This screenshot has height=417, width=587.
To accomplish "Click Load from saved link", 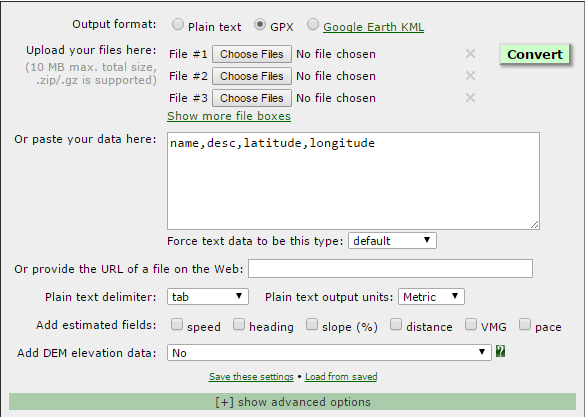I will click(341, 377).
